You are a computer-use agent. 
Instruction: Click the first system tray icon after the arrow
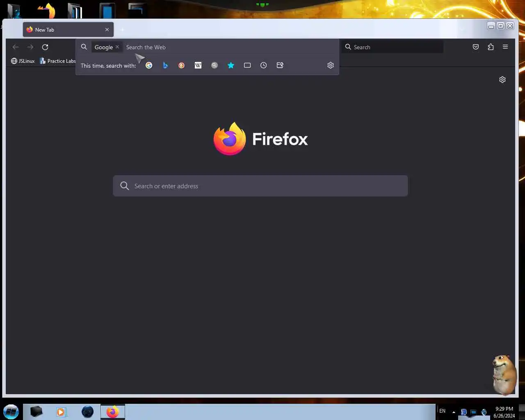coord(463,412)
